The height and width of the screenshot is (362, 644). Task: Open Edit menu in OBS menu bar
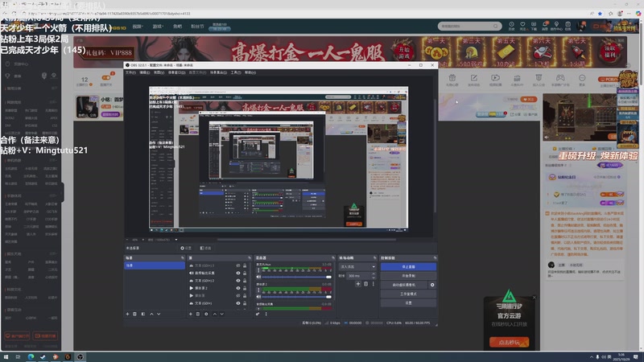(x=145, y=72)
